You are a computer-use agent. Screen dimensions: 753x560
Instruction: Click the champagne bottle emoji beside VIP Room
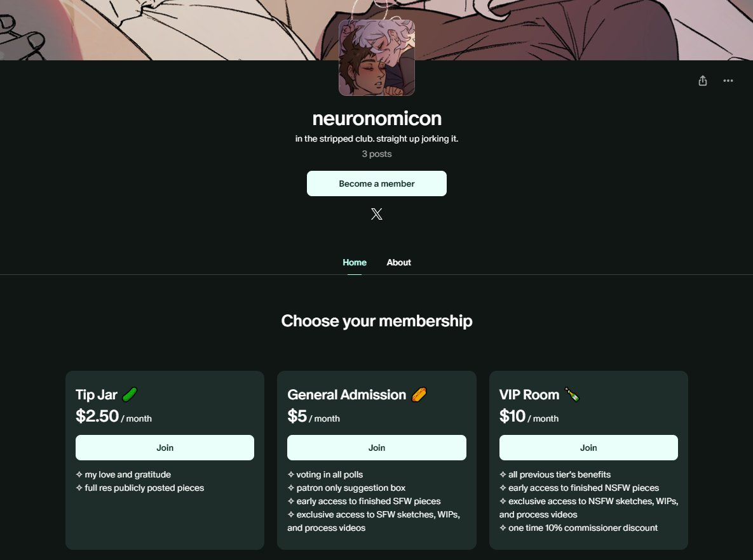point(572,395)
